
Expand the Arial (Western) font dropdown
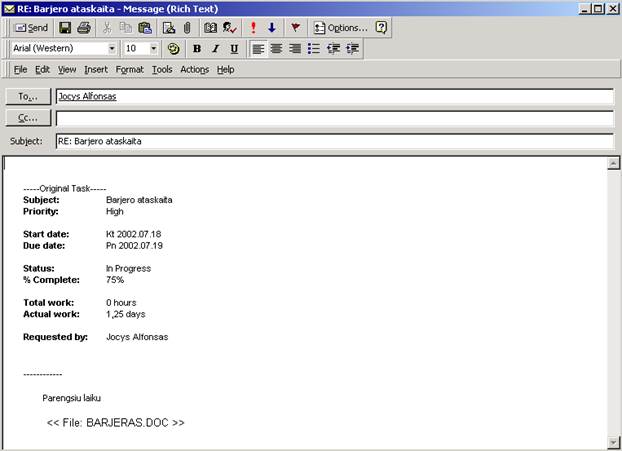[112, 49]
